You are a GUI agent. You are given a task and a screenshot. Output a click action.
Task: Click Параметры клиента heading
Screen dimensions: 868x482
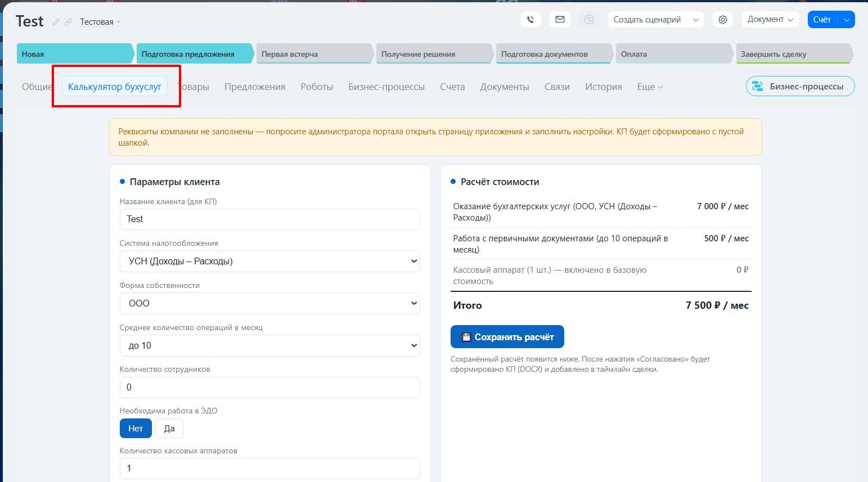[x=174, y=182]
